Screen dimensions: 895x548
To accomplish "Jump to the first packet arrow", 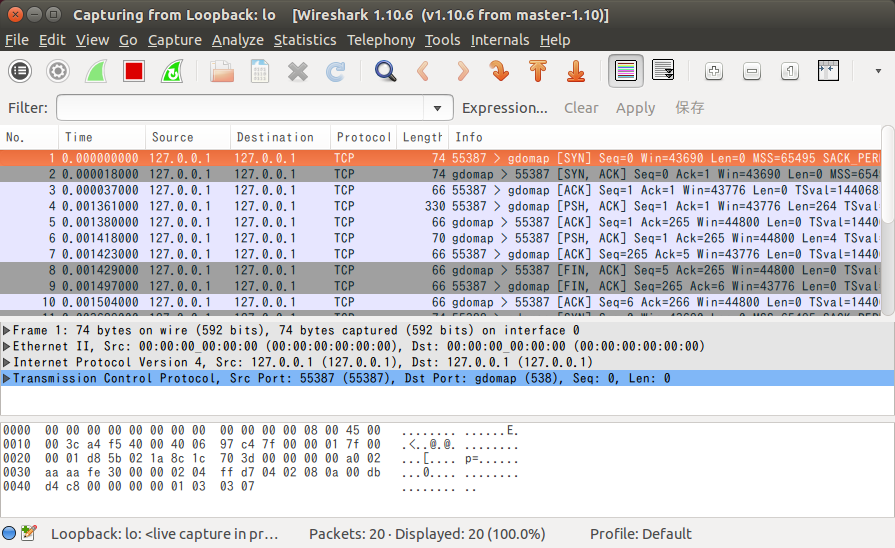I will 538,71.
